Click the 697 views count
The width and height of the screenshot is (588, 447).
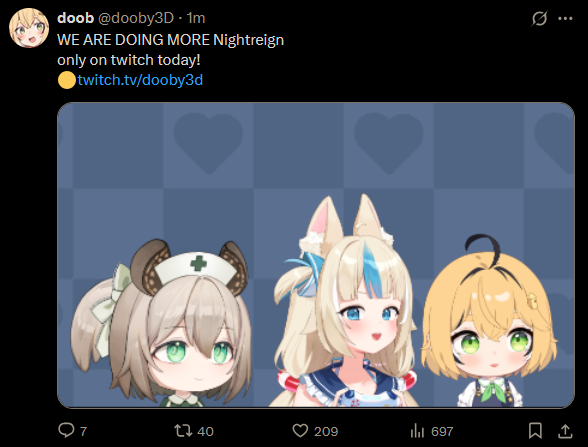point(442,431)
